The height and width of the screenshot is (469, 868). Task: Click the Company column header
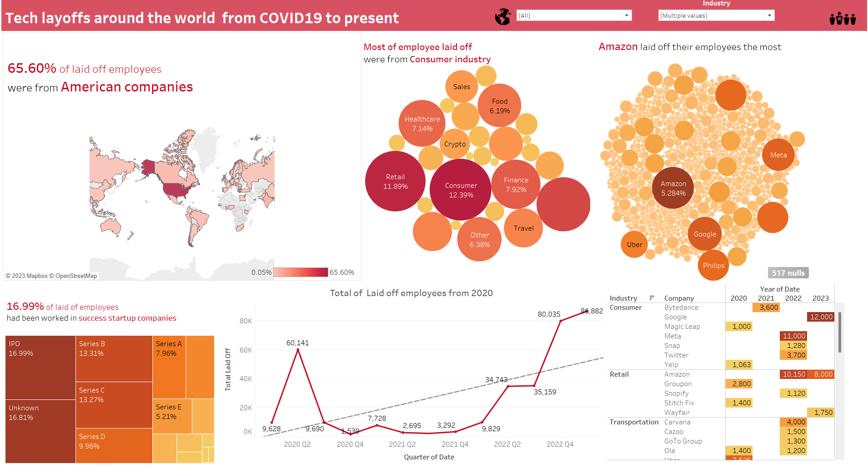point(679,298)
